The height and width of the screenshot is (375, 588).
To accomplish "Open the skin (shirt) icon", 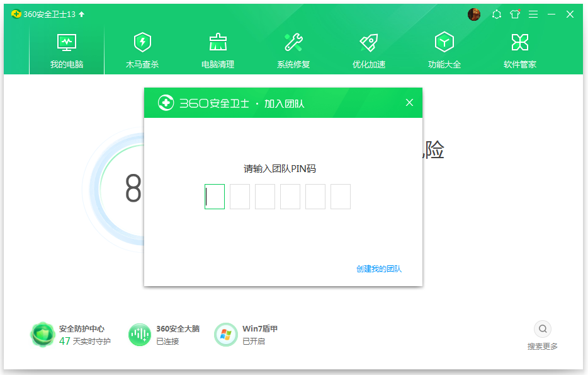I will [515, 14].
